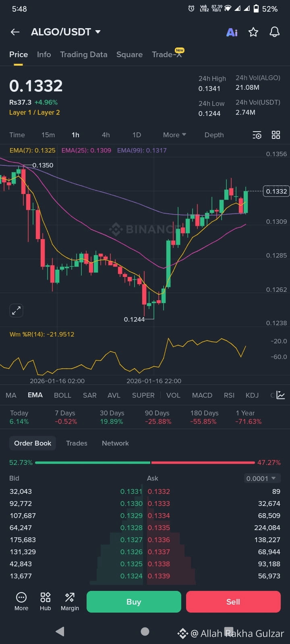
Task: Tap bid amount 175,683
Action: click(23, 540)
